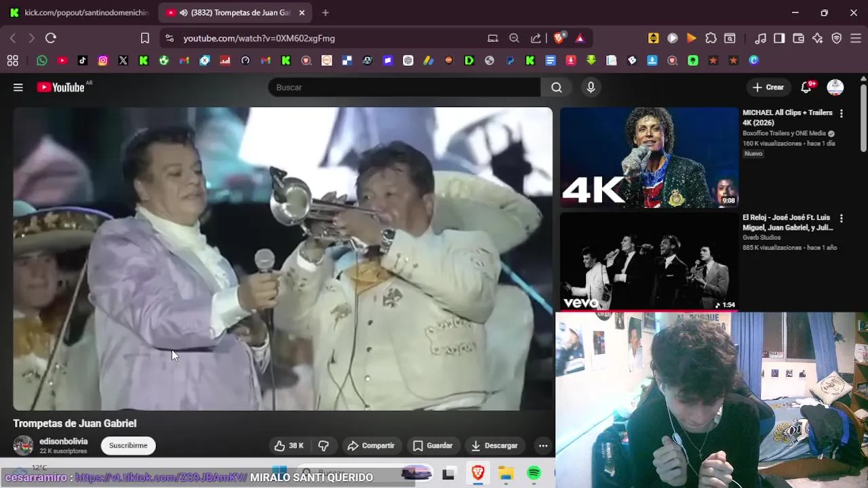The height and width of the screenshot is (488, 868).
Task: Open the Brave Shields lion icon
Action: [x=559, y=39]
